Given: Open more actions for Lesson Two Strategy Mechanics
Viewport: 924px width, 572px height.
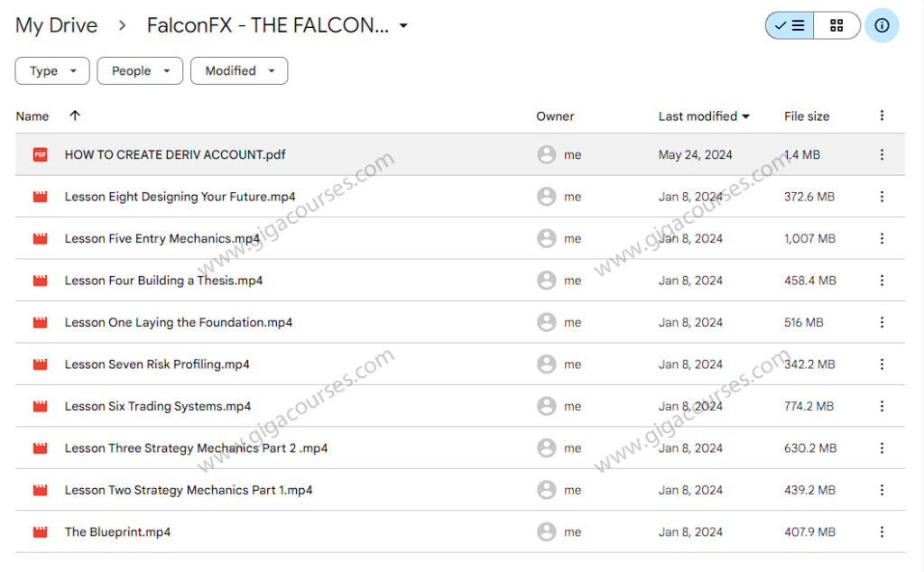Looking at the screenshot, I should (882, 490).
